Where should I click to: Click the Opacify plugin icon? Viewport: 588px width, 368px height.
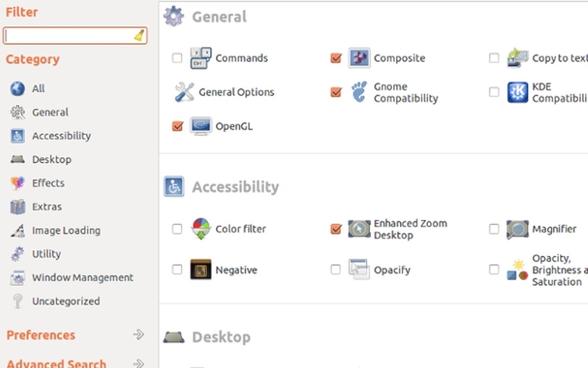point(359,269)
